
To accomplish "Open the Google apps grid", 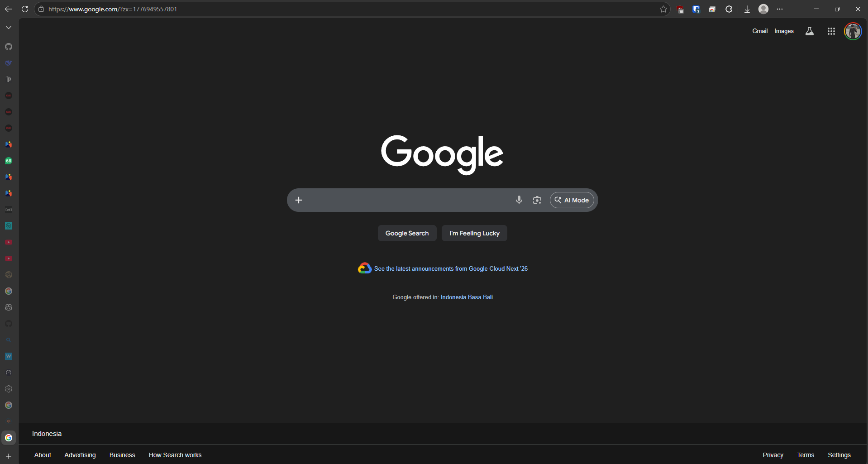I will tap(831, 31).
